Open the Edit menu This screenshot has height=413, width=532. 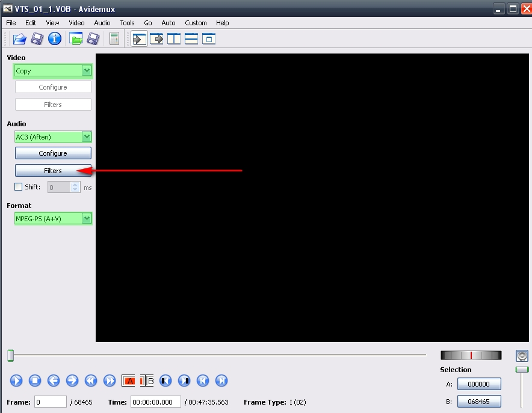point(31,23)
